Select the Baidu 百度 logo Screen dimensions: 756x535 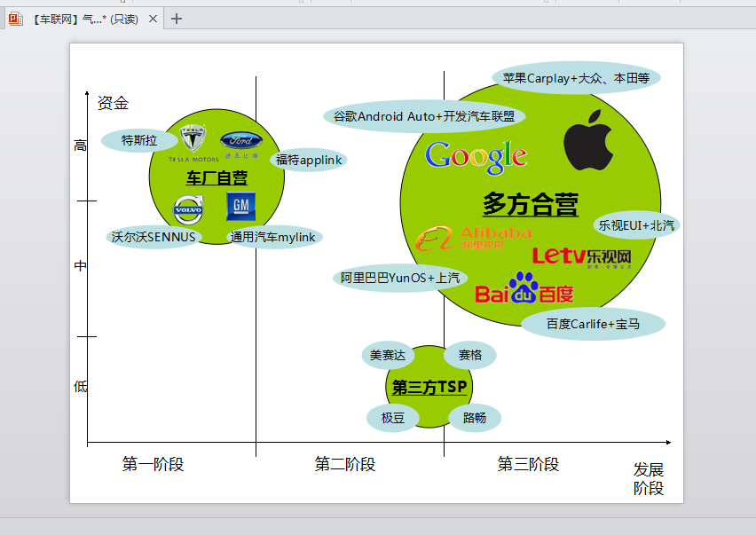point(524,287)
